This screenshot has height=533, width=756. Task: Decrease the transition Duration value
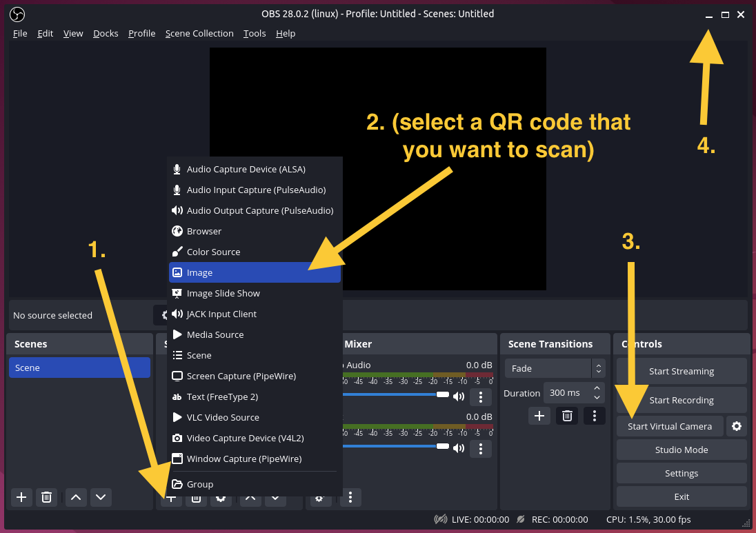click(x=597, y=398)
